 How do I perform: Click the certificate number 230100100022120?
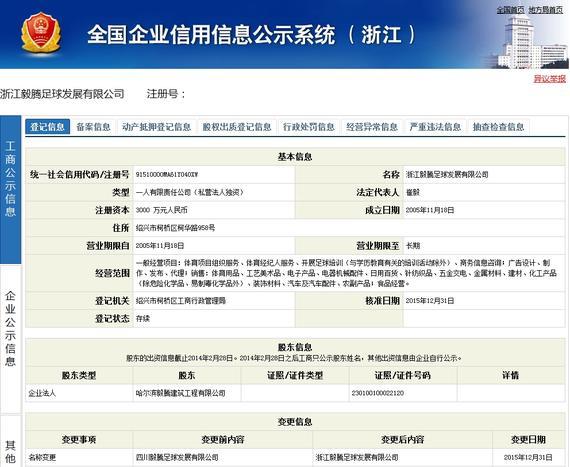point(377,393)
